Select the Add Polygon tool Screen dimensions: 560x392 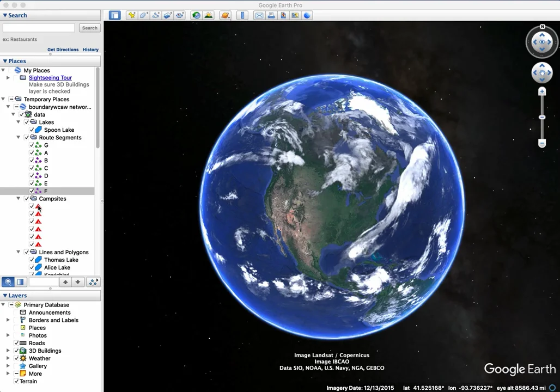144,15
